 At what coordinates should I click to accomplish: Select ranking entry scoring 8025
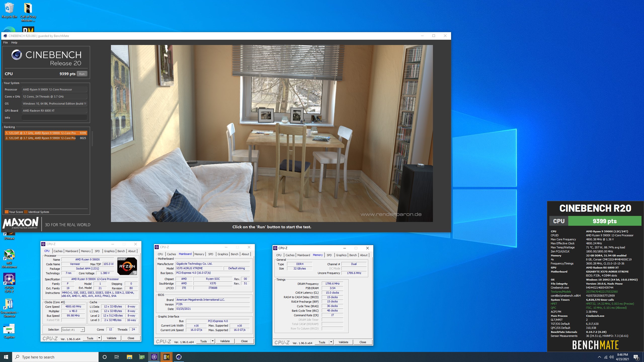tap(46, 138)
